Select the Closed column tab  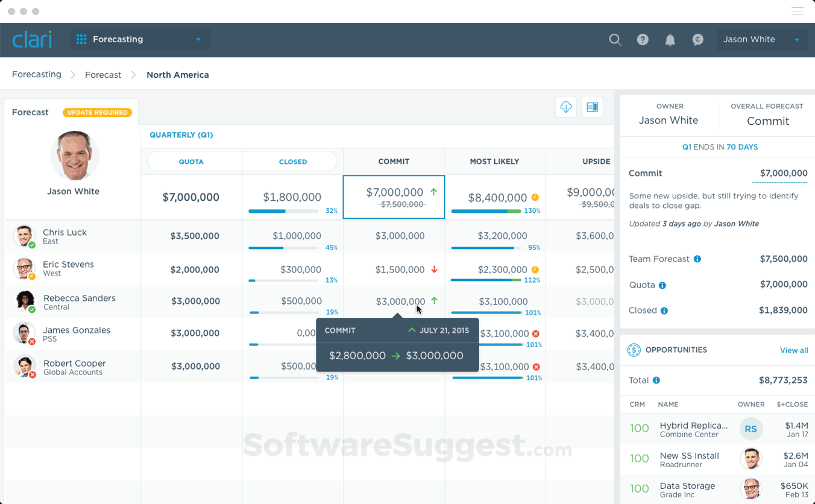293,162
